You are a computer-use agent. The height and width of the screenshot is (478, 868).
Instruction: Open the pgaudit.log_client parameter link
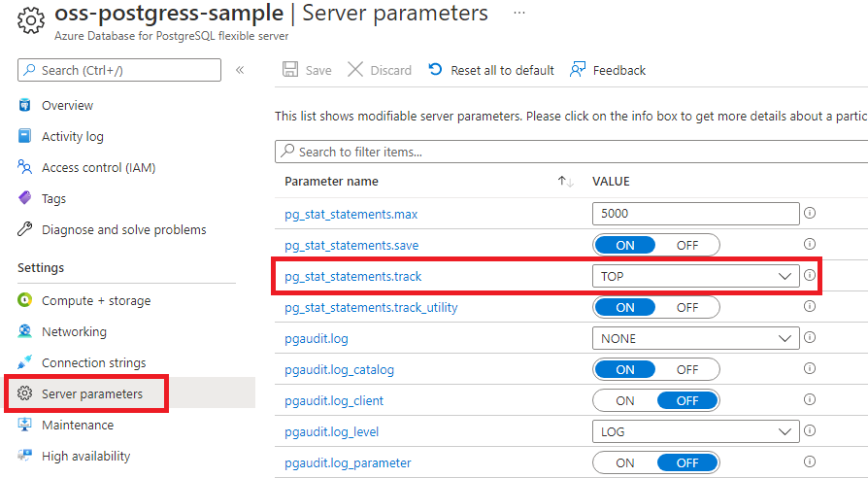pos(334,400)
